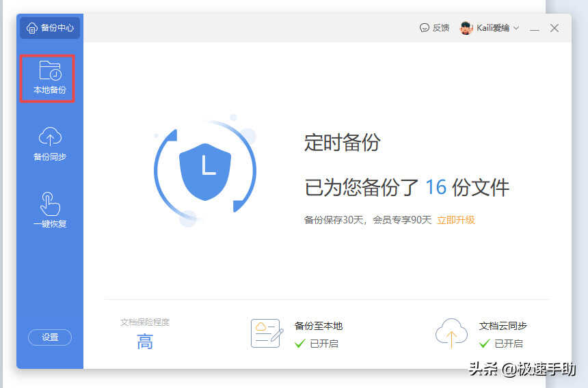This screenshot has height=388, width=588.
Task: Close the backup center window
Action: pyautogui.click(x=554, y=28)
